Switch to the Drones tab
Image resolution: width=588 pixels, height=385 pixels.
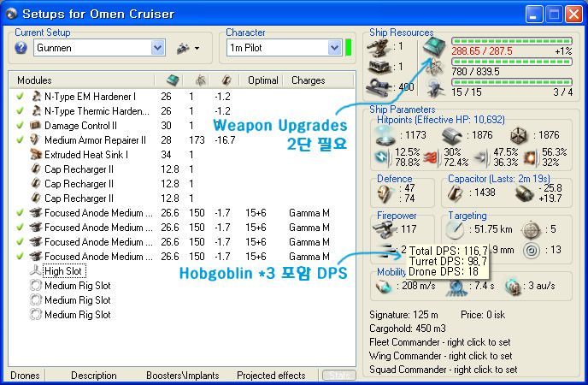pyautogui.click(x=25, y=376)
